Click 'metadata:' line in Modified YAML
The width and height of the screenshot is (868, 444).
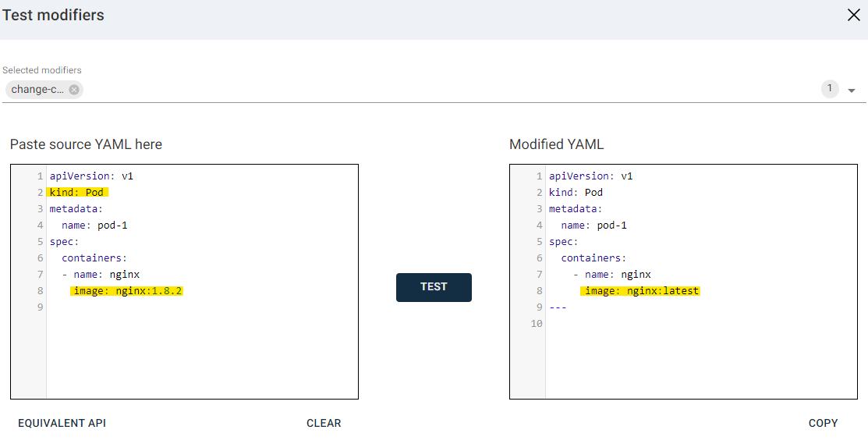576,208
